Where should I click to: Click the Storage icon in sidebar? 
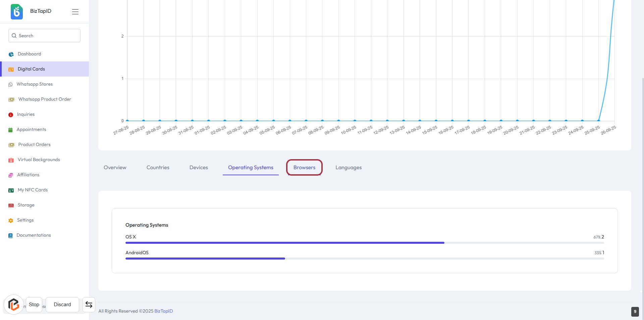point(11,205)
